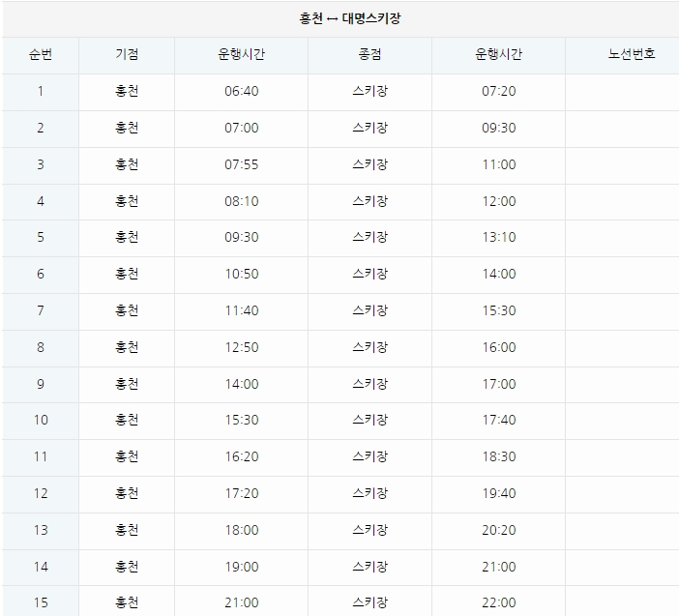The height and width of the screenshot is (616, 679).
Task: Click the 08:10 time cell
Action: (241, 201)
